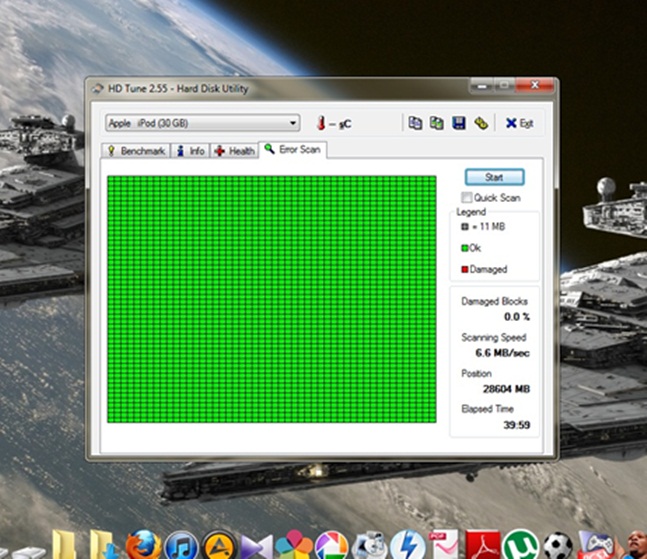Click the copy screenshot to clipboard icon

tap(436, 123)
